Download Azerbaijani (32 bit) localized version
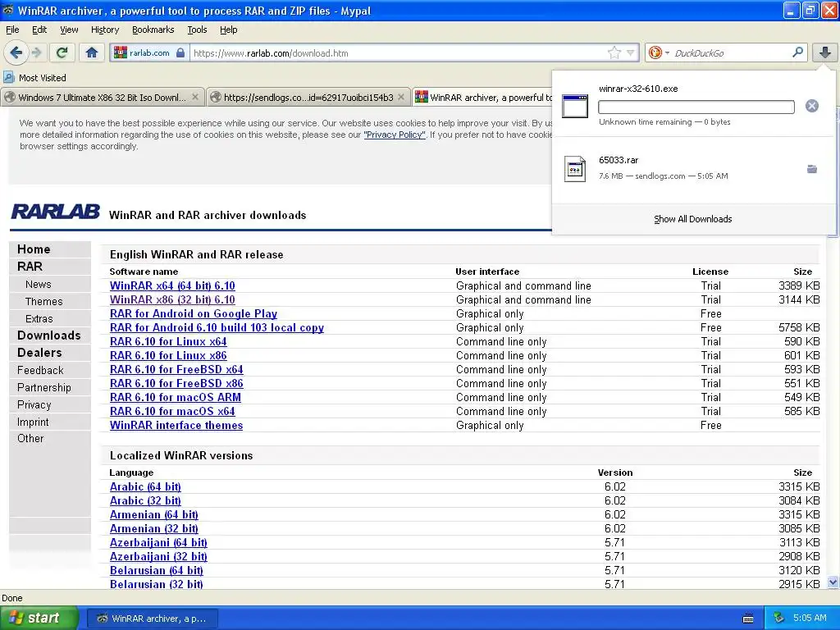Viewport: 840px width, 630px height. [x=158, y=556]
